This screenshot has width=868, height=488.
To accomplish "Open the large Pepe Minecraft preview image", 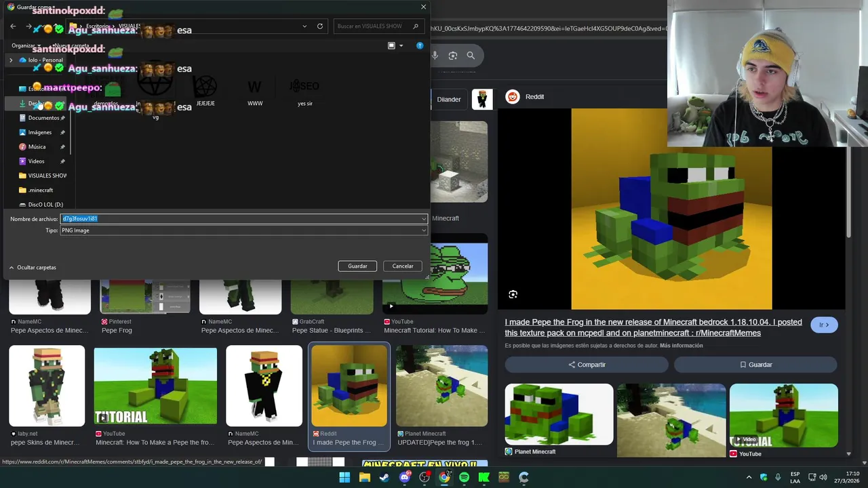I will click(x=671, y=209).
